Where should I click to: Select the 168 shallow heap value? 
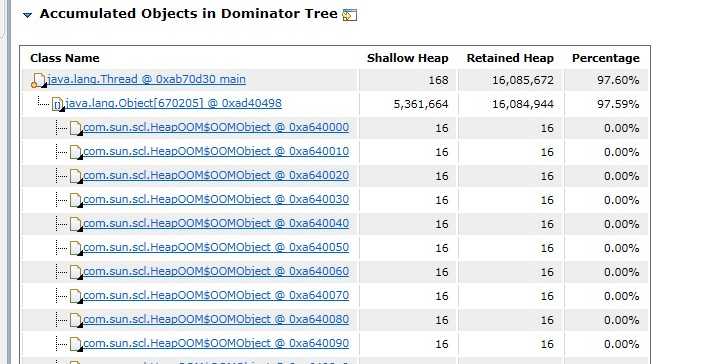438,80
